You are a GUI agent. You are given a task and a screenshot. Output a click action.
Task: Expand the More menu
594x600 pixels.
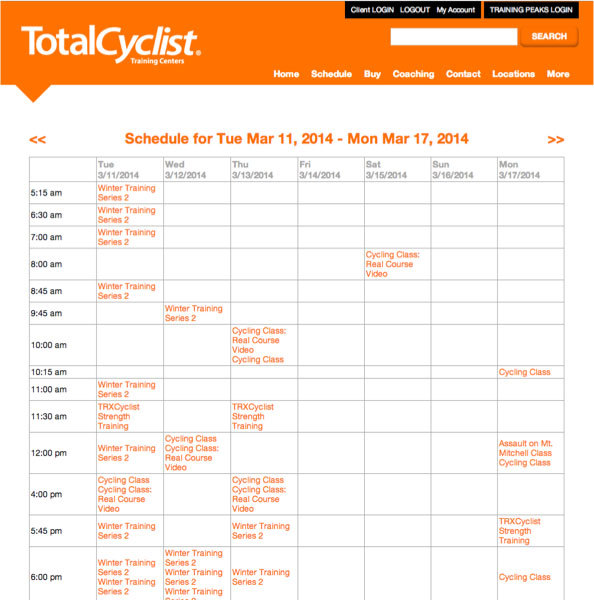point(558,74)
